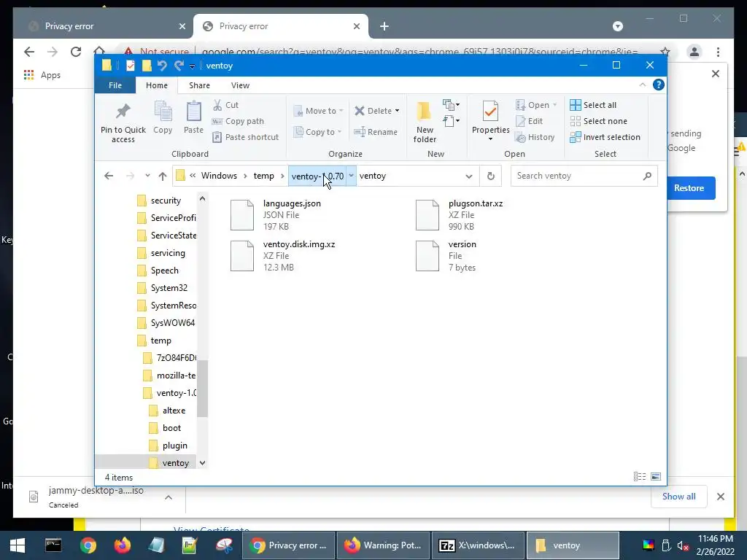Open the jammy-desktop iso download menu
The image size is (747, 560).
[169, 497]
